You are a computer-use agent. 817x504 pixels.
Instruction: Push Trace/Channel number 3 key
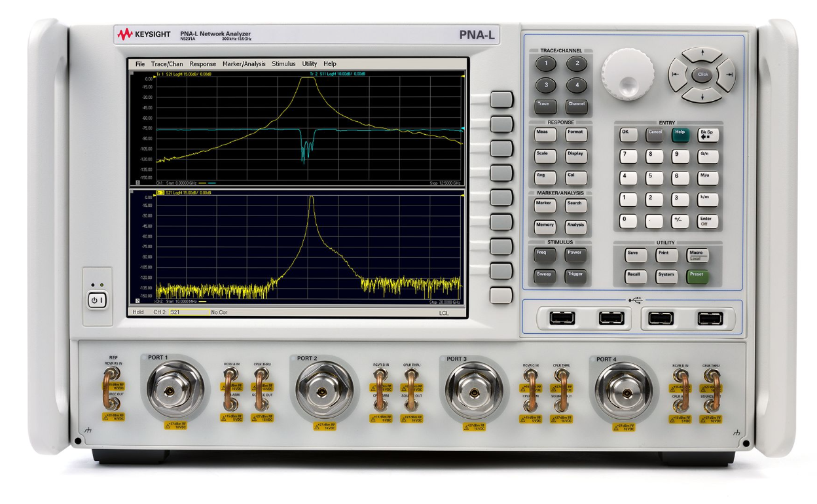546,85
